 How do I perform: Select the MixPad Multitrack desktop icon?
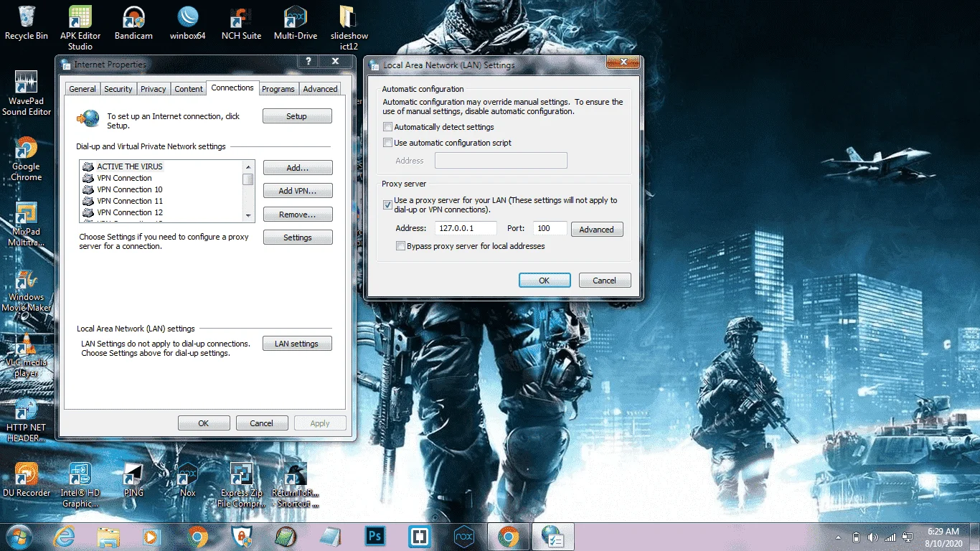(x=27, y=224)
